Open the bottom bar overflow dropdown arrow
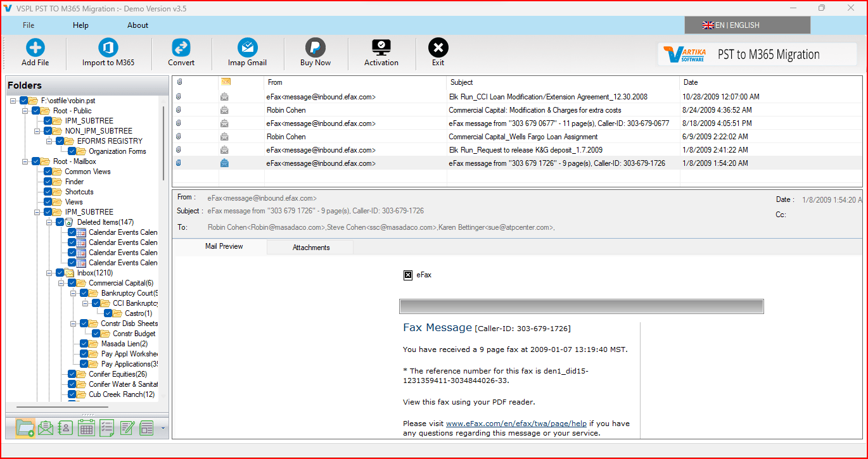This screenshot has width=868, height=459. point(163,429)
